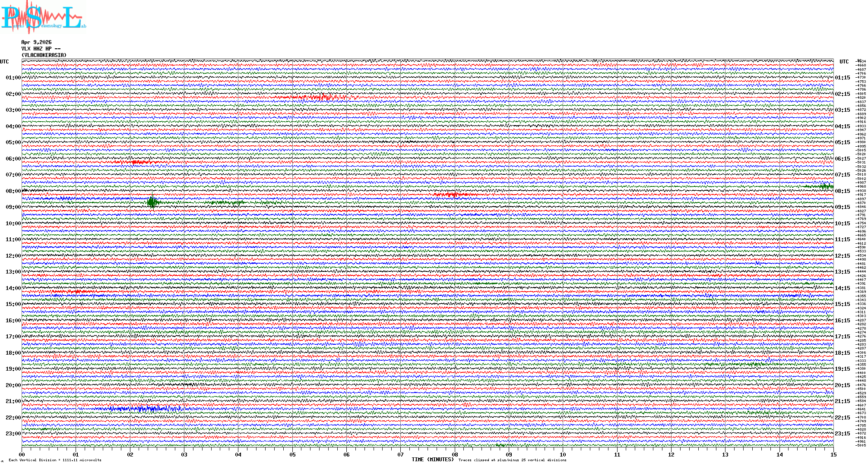The height and width of the screenshot is (466, 868).
Task: Click the (VLACHOKERASIA) station name
Action: pyautogui.click(x=44, y=55)
